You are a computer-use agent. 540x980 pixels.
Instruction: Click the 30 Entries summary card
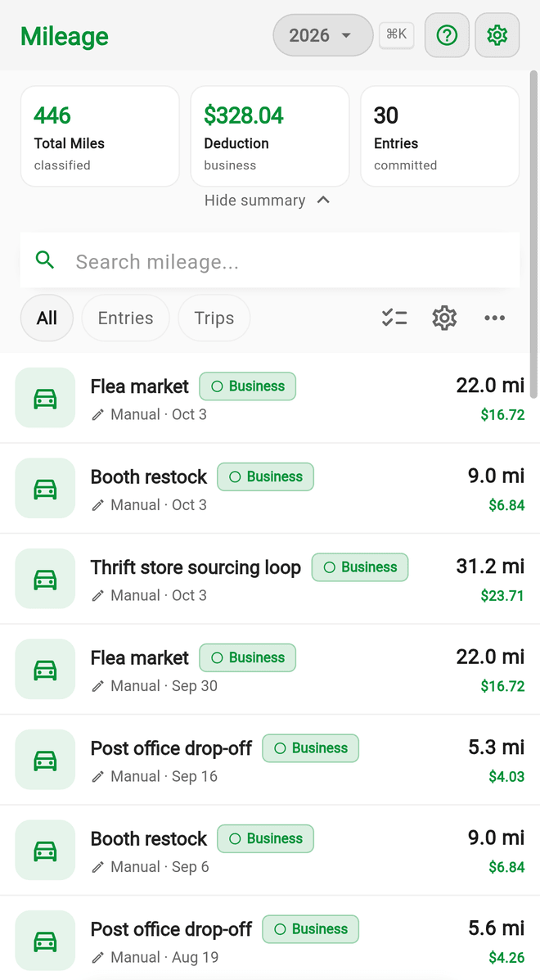pos(439,136)
